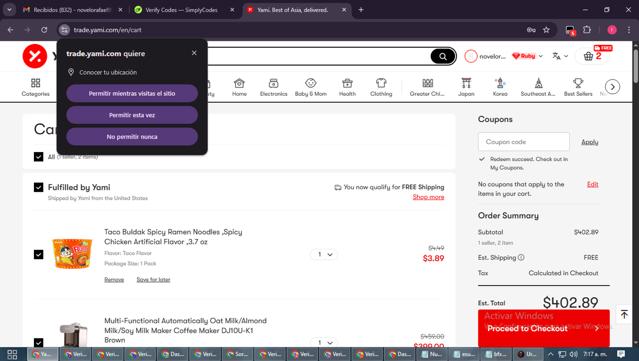Click Permitir esta vez

point(132,115)
